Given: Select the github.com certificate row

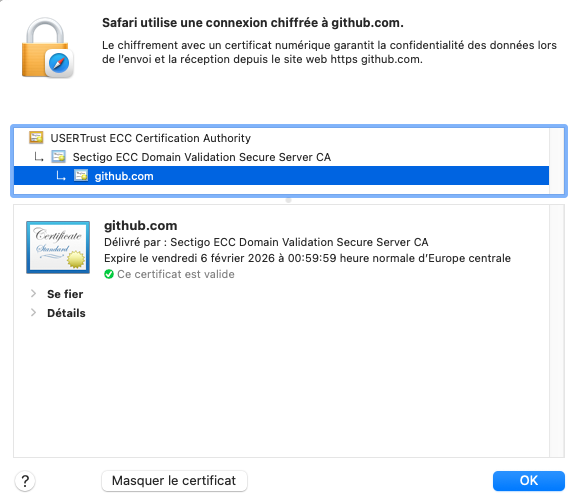Looking at the screenshot, I should pos(281,176).
